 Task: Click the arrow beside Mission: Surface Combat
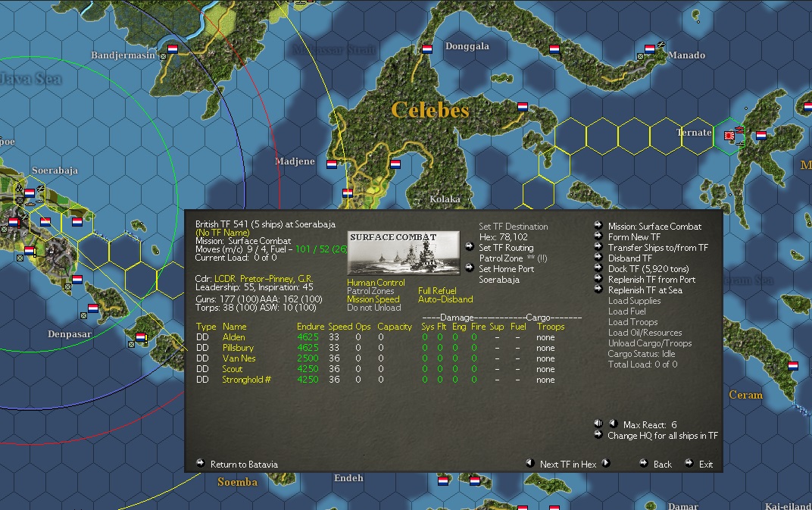coord(598,225)
